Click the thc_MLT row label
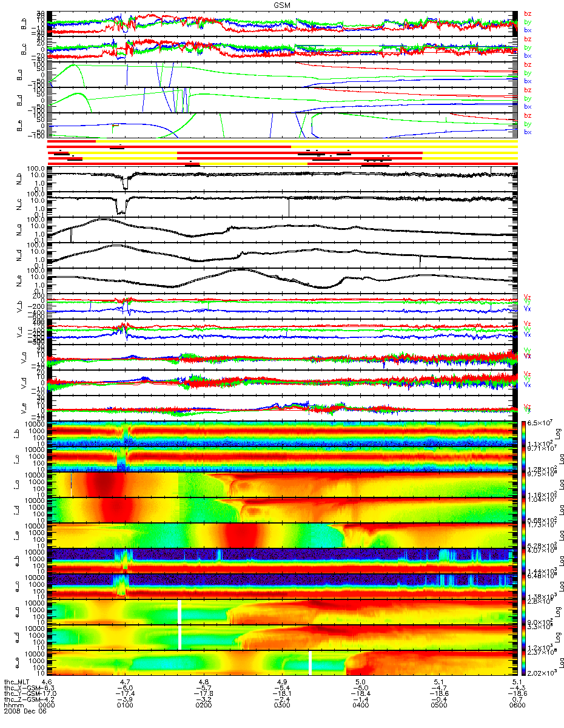Viewport: 564px width, 728px height. click(x=18, y=682)
